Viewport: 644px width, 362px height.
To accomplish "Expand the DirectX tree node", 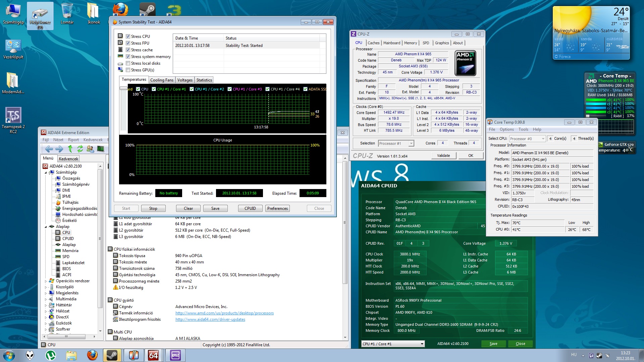I will (46, 317).
